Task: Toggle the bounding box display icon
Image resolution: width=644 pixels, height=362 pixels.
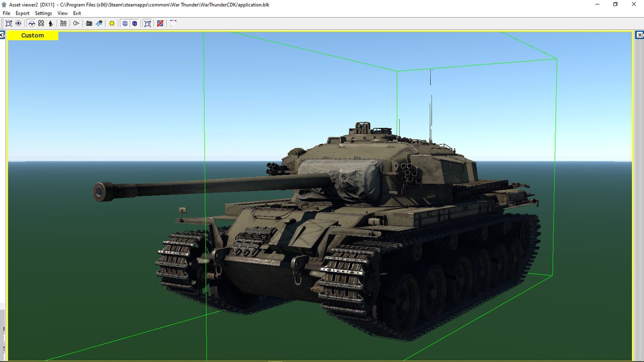Action: [147, 23]
